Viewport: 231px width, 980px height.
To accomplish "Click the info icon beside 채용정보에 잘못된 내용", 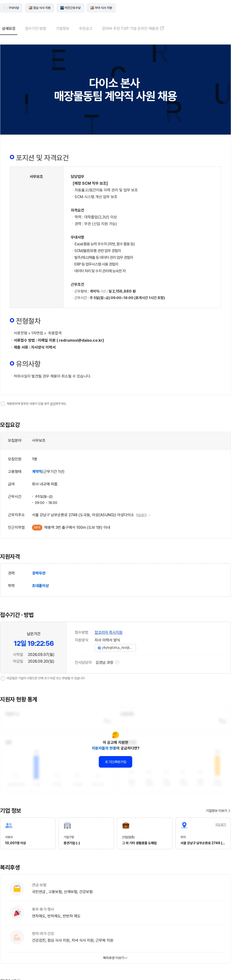I will pyautogui.click(x=3, y=404).
